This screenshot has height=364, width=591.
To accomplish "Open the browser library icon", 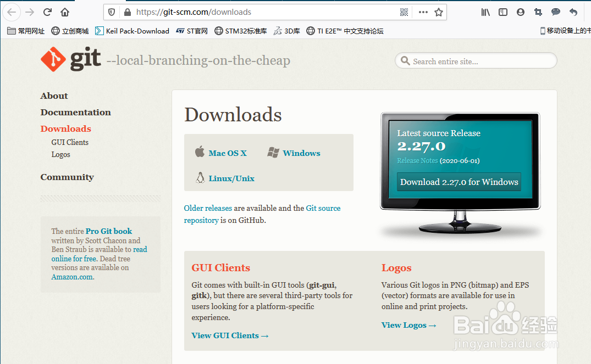I will (485, 12).
